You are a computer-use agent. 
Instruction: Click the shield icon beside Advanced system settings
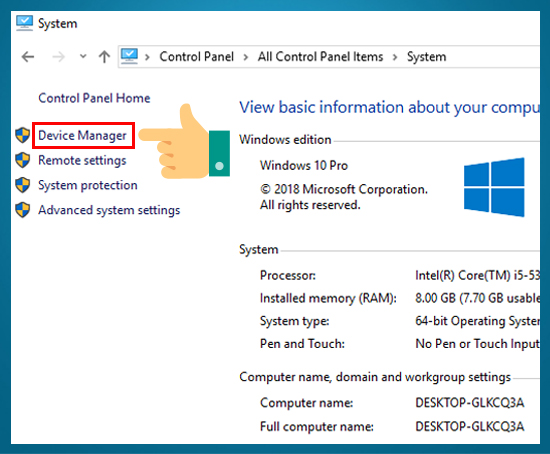point(23,210)
